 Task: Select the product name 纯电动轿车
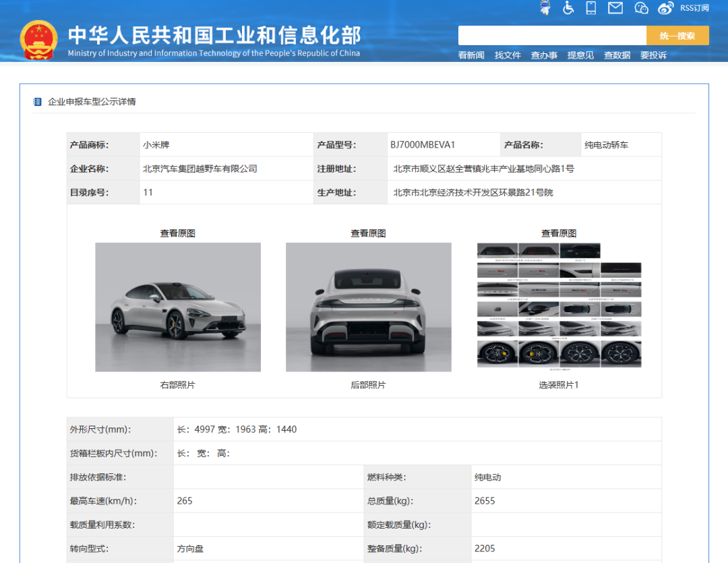coord(607,145)
